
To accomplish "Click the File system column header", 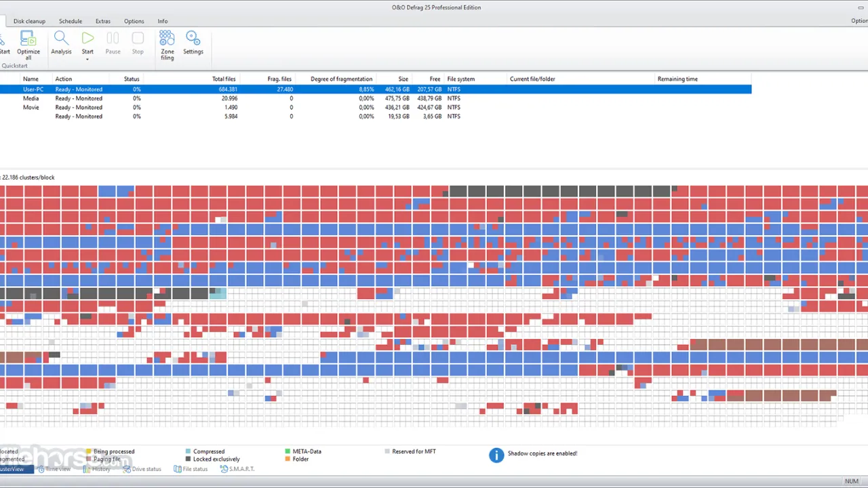I will coord(461,79).
